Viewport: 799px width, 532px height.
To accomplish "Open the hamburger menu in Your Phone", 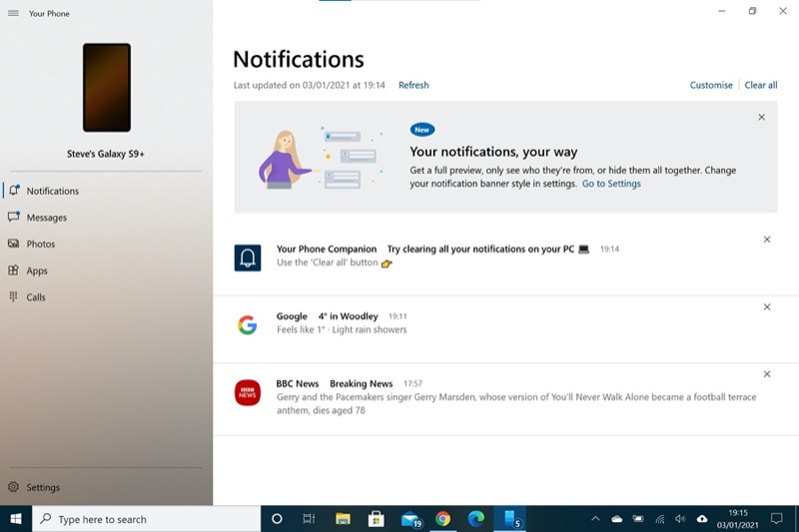I will coord(13,13).
